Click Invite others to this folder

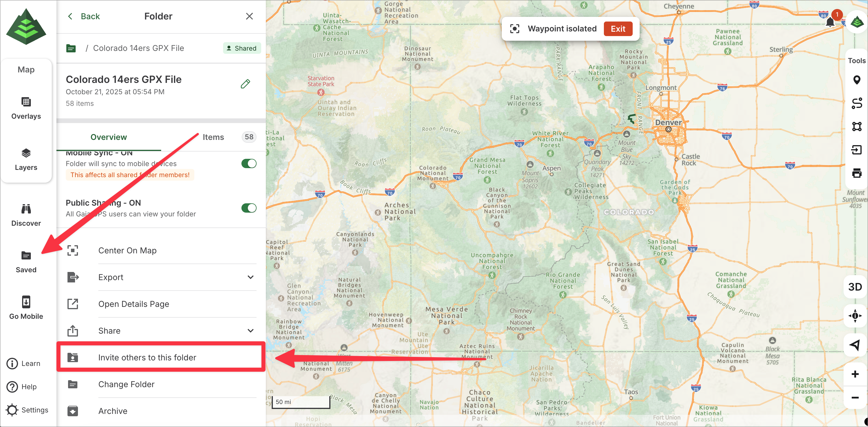tap(147, 357)
